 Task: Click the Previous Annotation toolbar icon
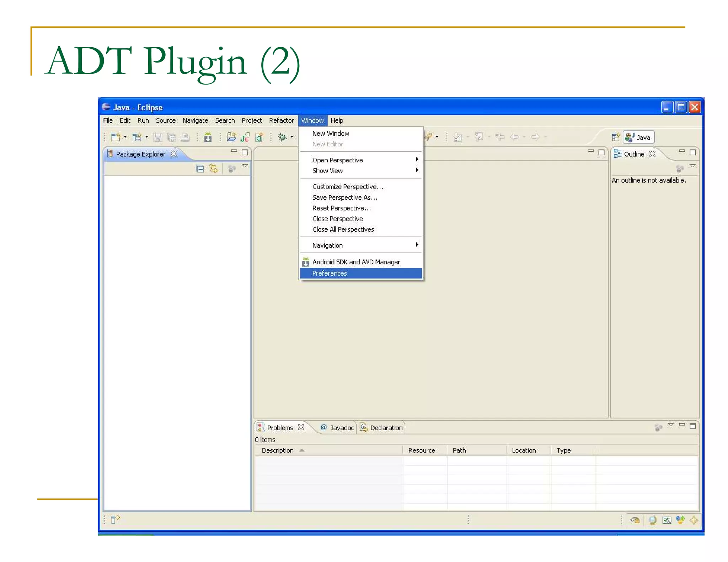point(479,137)
